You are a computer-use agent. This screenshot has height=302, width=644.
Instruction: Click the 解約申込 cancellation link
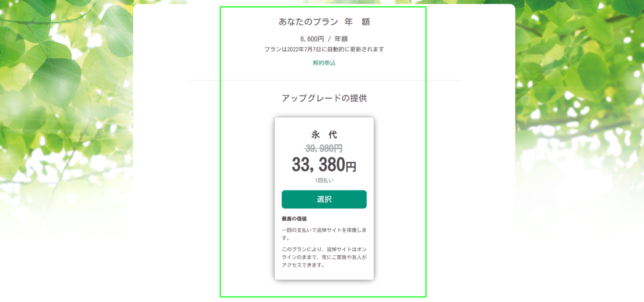pos(324,63)
